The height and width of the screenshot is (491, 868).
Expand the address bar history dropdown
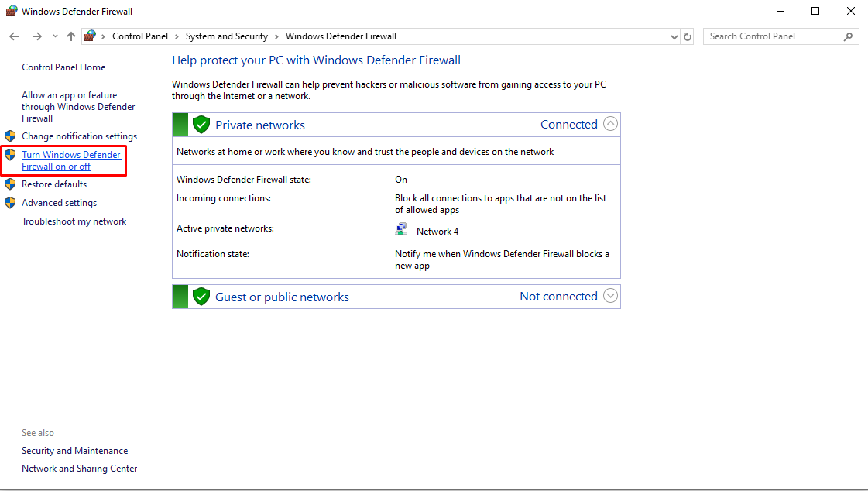coord(674,36)
